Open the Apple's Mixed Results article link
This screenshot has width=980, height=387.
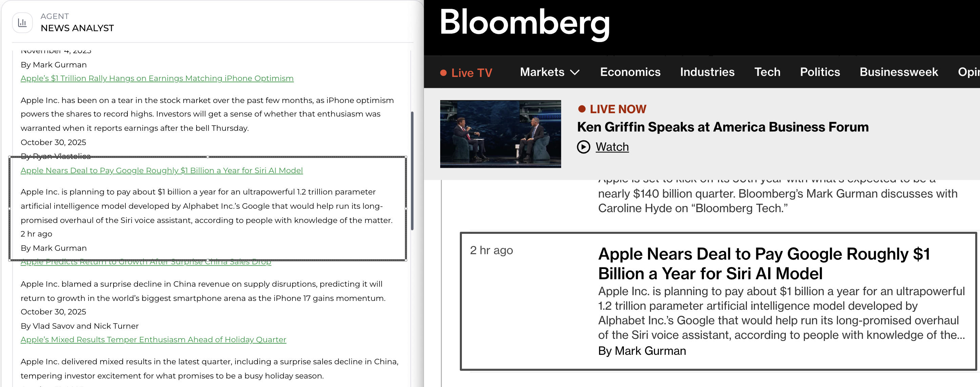coord(153,339)
